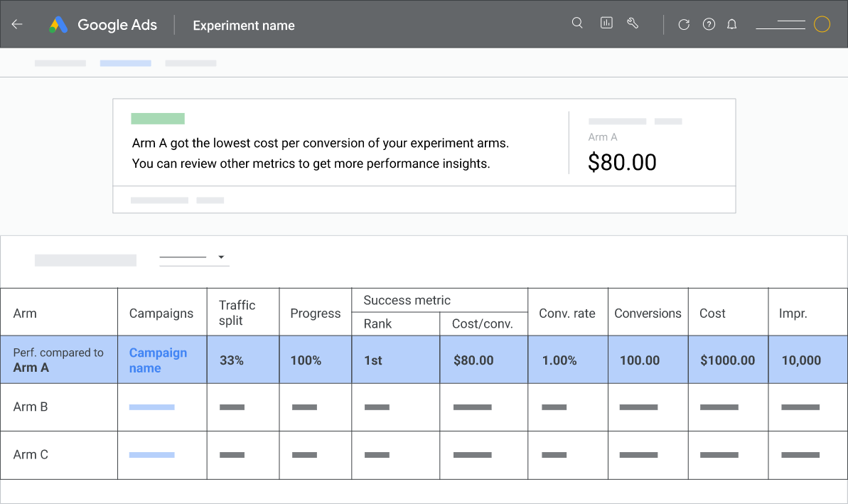Click the Google Ads logo
Viewport: 848px width, 504px height.
coord(58,25)
